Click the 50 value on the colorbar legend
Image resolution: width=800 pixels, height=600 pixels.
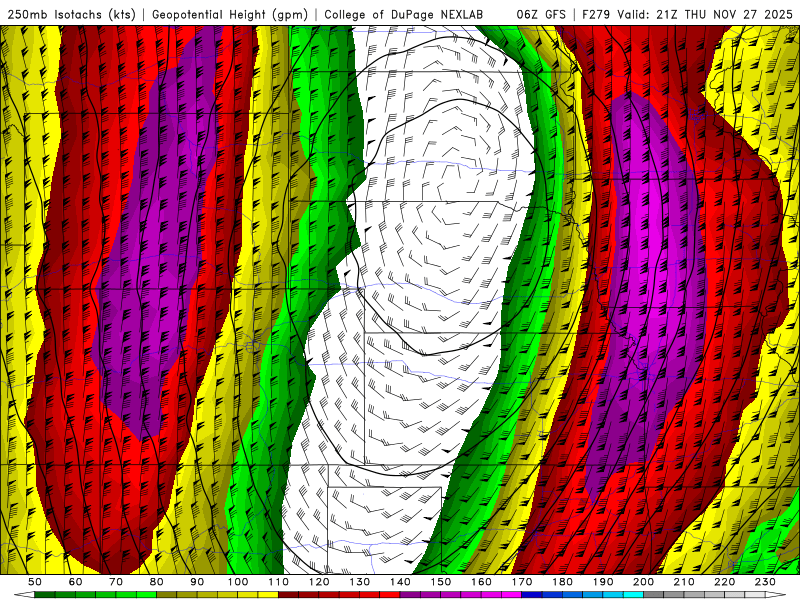[x=35, y=582]
